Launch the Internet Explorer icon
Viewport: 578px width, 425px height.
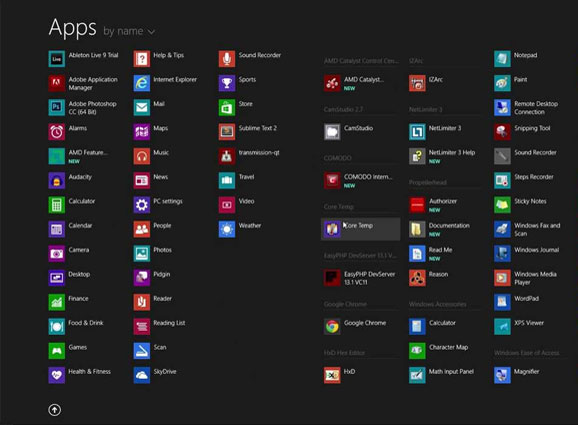click(142, 83)
